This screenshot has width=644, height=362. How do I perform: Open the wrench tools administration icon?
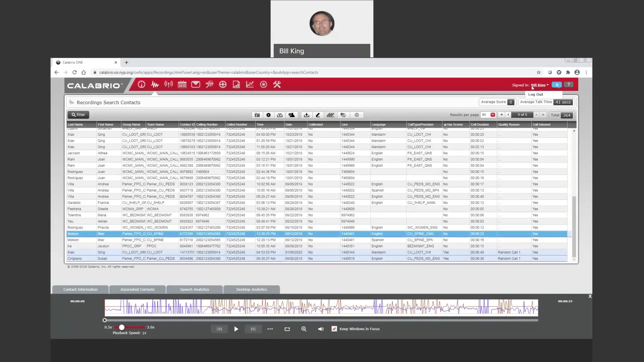[x=277, y=85]
